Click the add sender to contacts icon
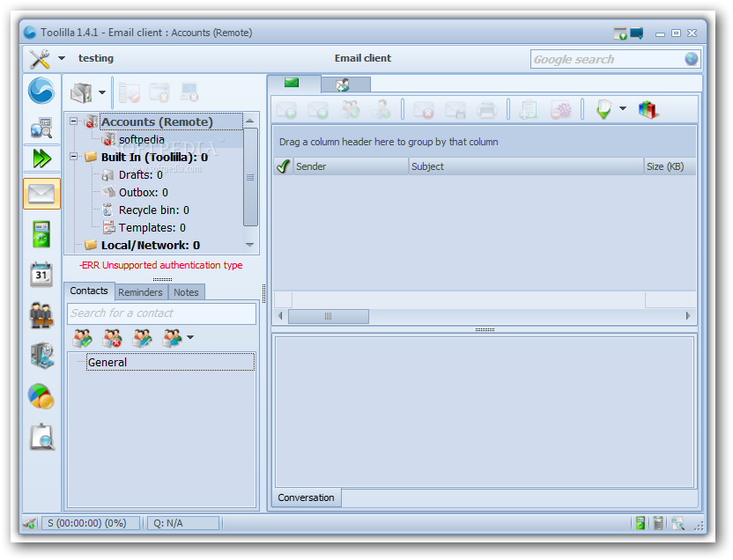The height and width of the screenshot is (560, 733). point(381,110)
